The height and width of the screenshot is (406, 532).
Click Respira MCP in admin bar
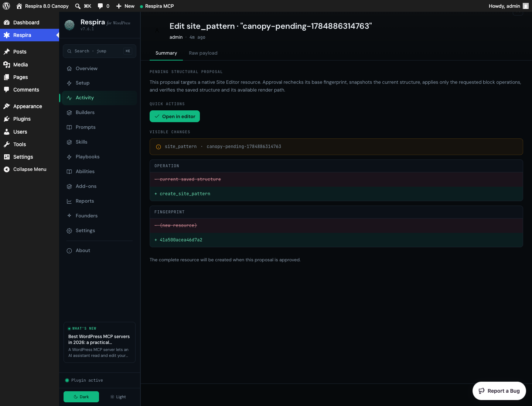[x=157, y=6]
